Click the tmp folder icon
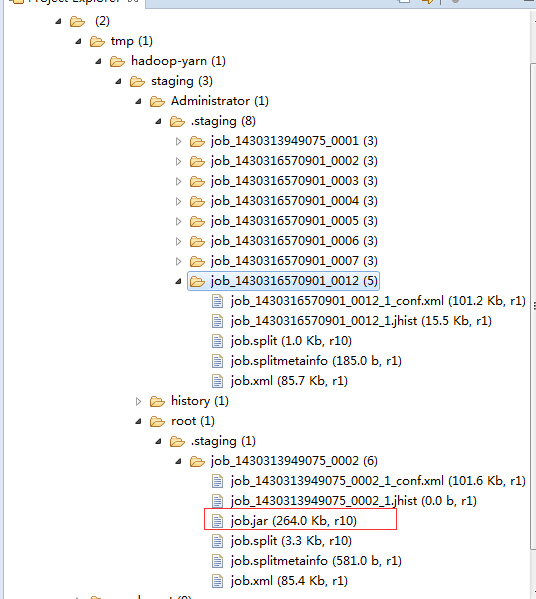Viewport: 536px width, 599px height. pyautogui.click(x=97, y=41)
